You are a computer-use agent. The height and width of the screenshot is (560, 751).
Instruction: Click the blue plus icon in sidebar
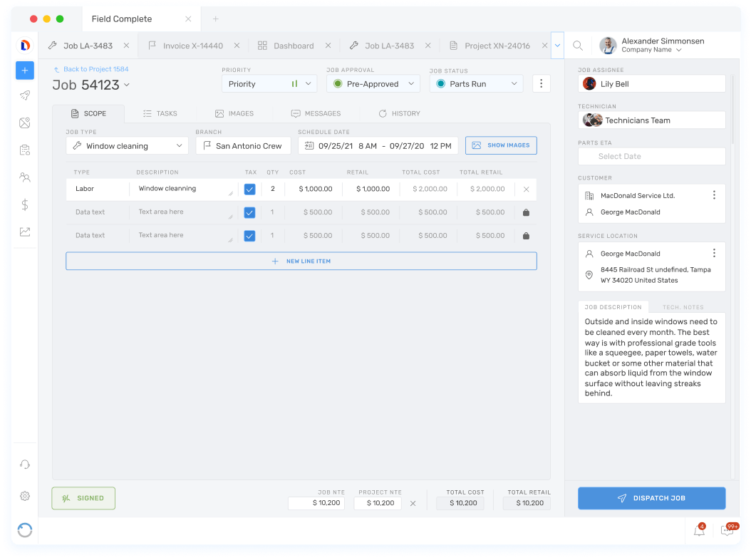tap(25, 71)
